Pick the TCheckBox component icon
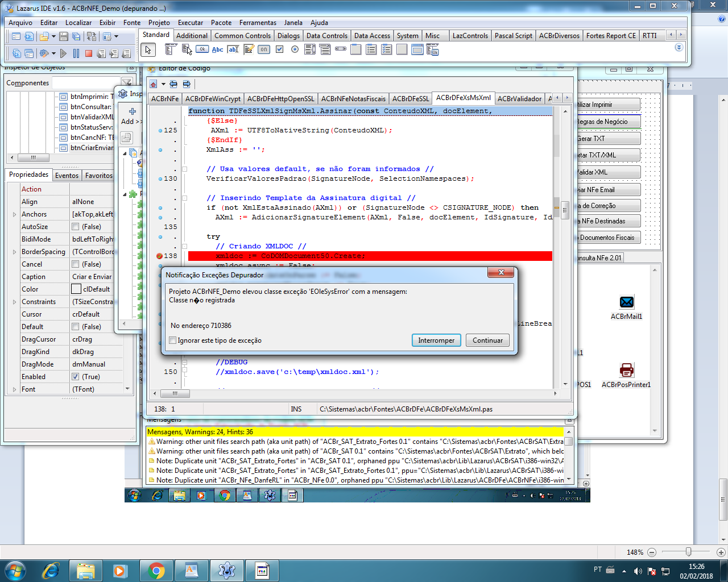Viewport: 728px width, 582px height. pos(279,49)
